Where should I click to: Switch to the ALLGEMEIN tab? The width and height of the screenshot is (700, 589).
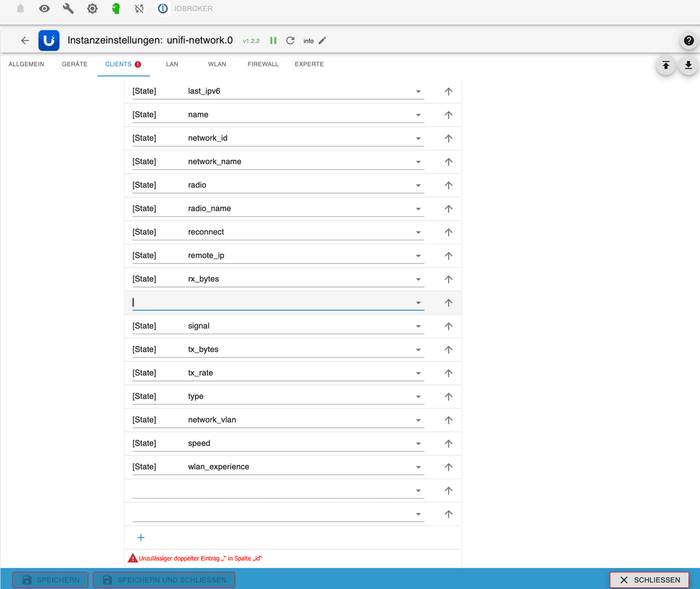coord(26,64)
